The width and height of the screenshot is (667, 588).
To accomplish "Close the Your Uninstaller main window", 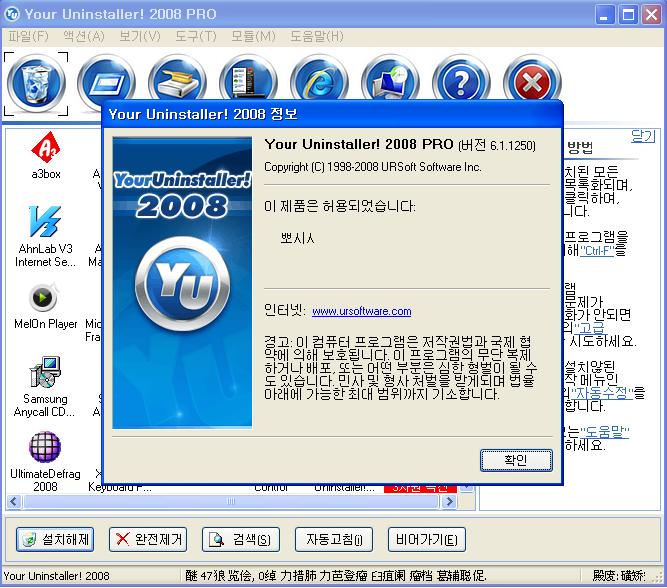I will [652, 14].
